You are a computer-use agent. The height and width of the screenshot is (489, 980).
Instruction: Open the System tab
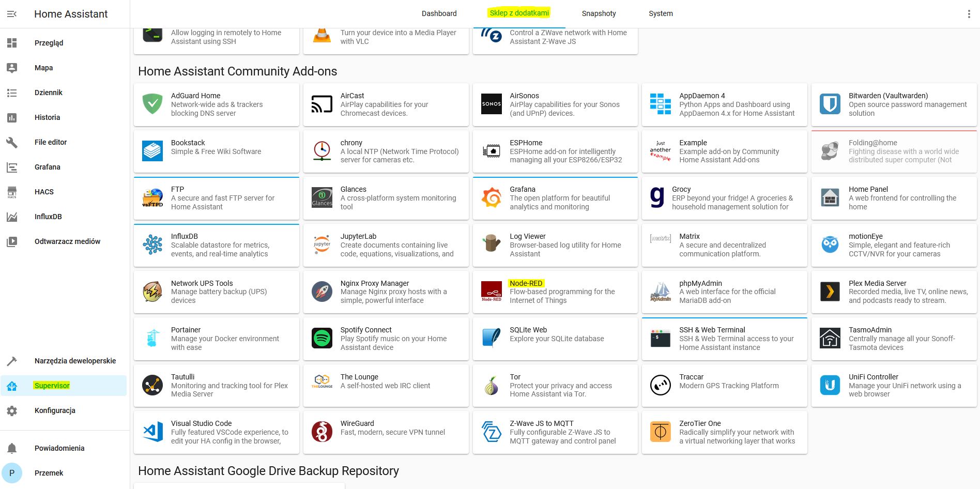click(661, 13)
